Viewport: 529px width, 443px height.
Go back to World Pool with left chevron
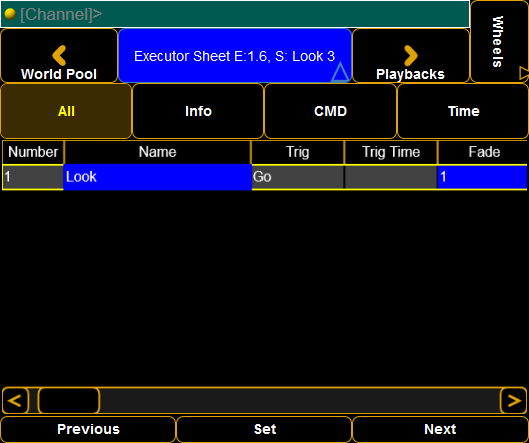click(x=59, y=56)
